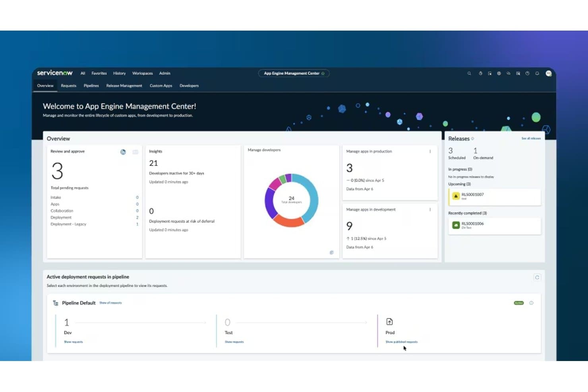
Task: Open the All menu
Action: click(83, 73)
